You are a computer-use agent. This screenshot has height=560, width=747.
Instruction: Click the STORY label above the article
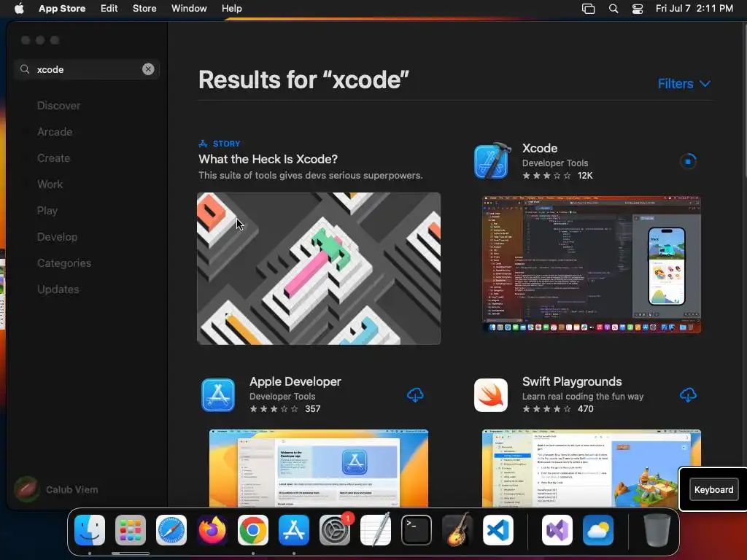[x=226, y=144]
